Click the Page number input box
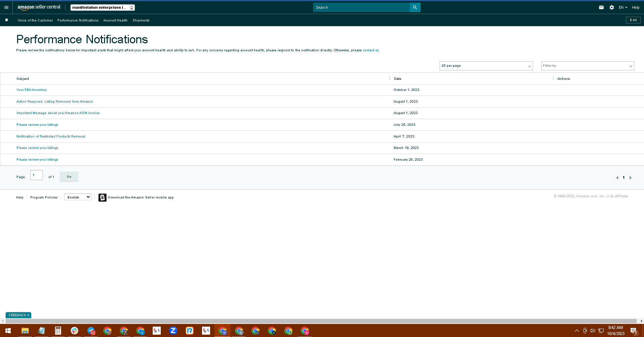The height and width of the screenshot is (337, 644). coord(37,175)
